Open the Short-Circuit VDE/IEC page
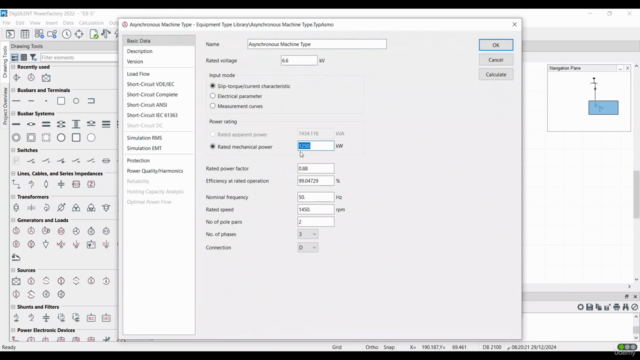The height and width of the screenshot is (360, 640). point(150,84)
